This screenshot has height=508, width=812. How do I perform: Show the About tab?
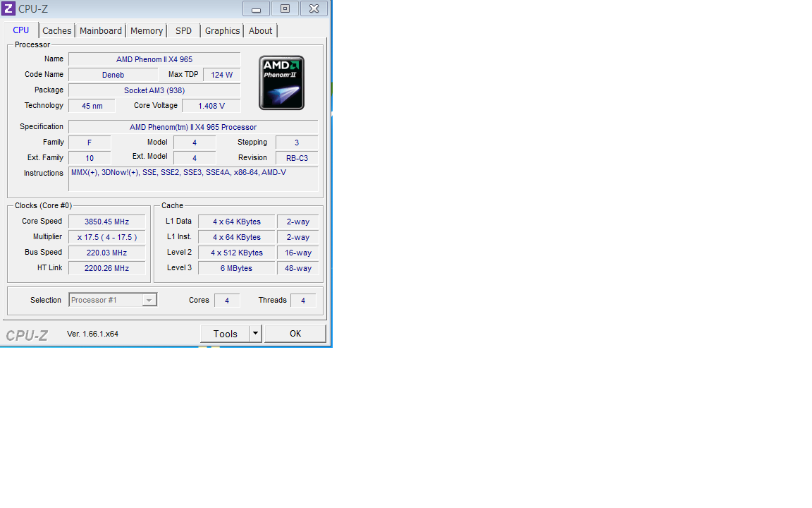click(261, 30)
